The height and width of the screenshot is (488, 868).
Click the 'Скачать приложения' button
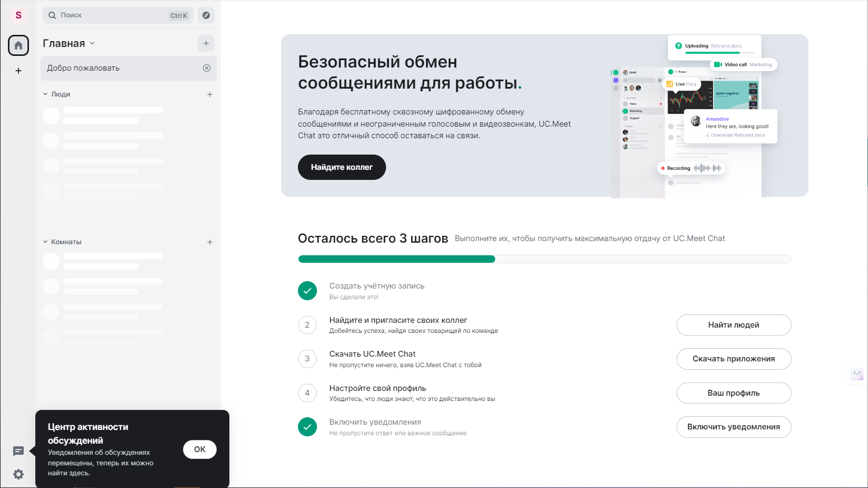pyautogui.click(x=734, y=359)
